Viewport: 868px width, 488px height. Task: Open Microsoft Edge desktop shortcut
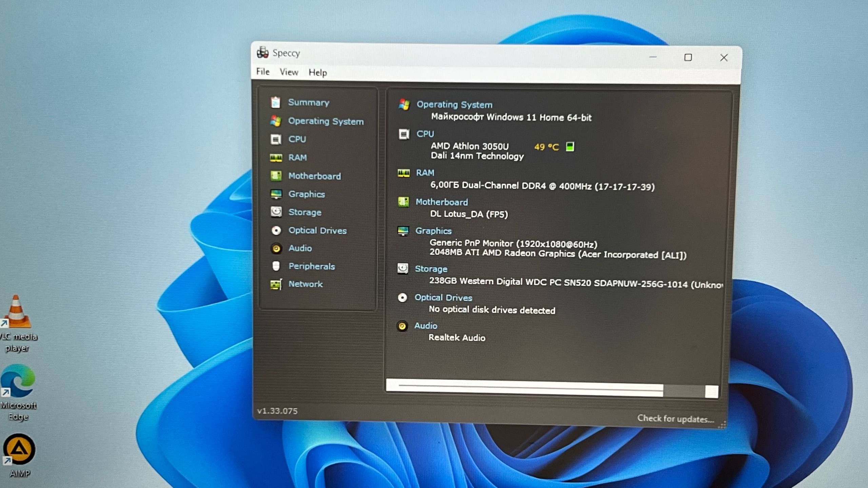pos(19,392)
